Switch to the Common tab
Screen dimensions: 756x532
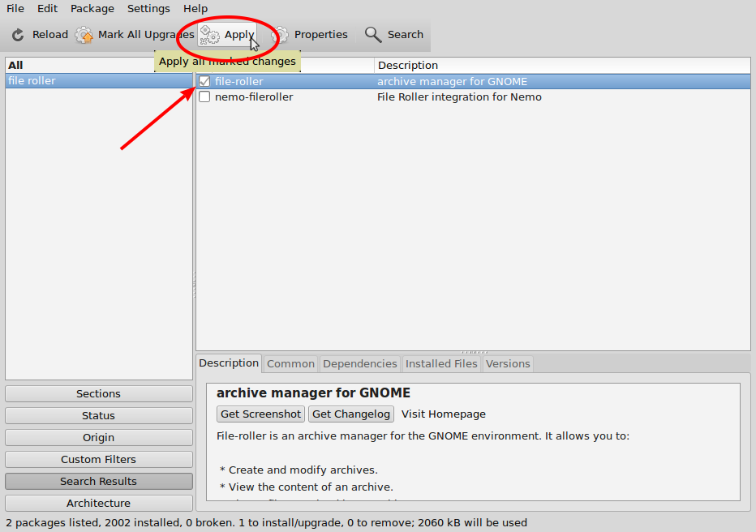coord(290,364)
